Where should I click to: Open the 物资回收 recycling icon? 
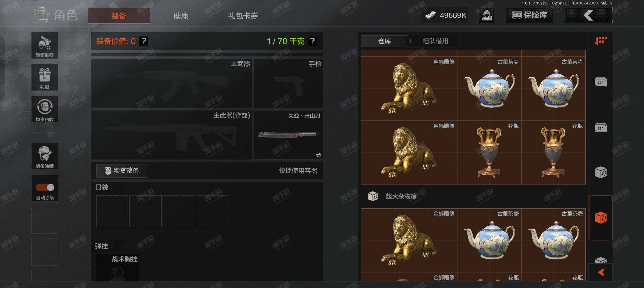(45, 109)
